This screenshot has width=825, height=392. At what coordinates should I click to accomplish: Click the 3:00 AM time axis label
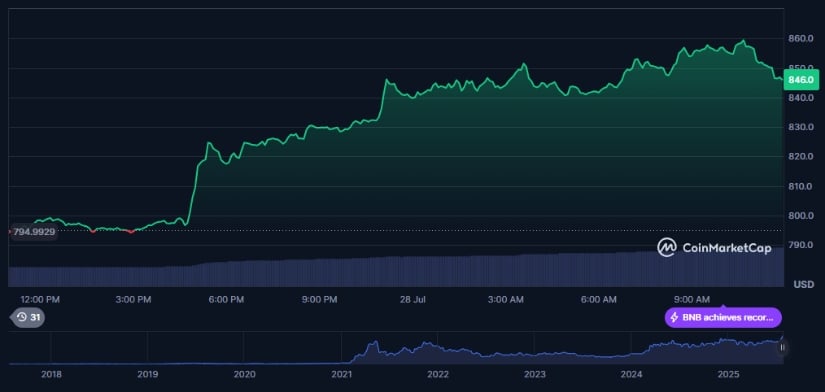[506, 299]
